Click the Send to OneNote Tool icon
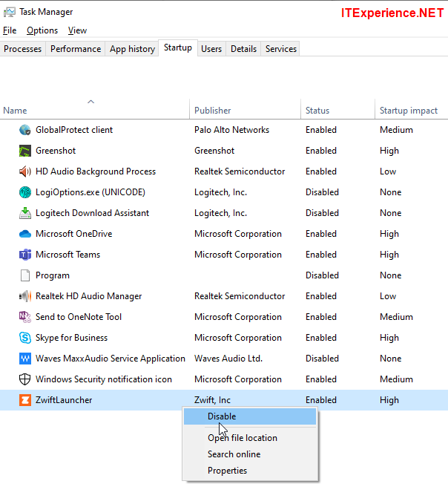This screenshot has width=448, height=484. pyautogui.click(x=25, y=317)
